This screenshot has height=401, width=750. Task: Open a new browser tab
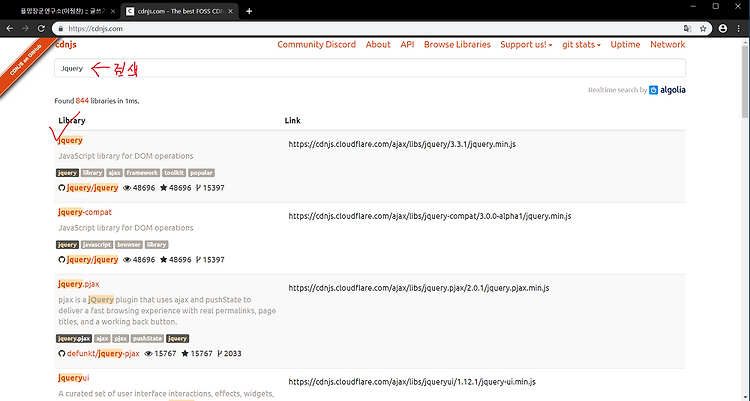(x=249, y=11)
